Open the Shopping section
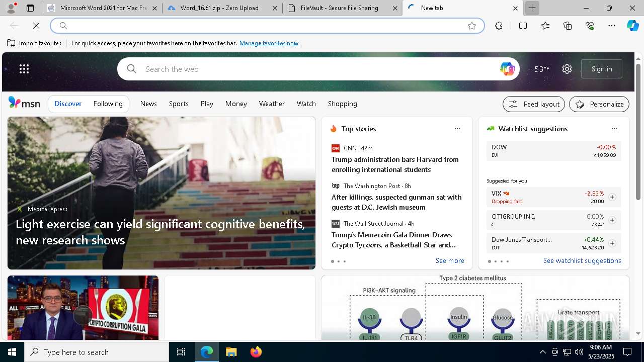Image resolution: width=644 pixels, height=362 pixels. pyautogui.click(x=343, y=104)
